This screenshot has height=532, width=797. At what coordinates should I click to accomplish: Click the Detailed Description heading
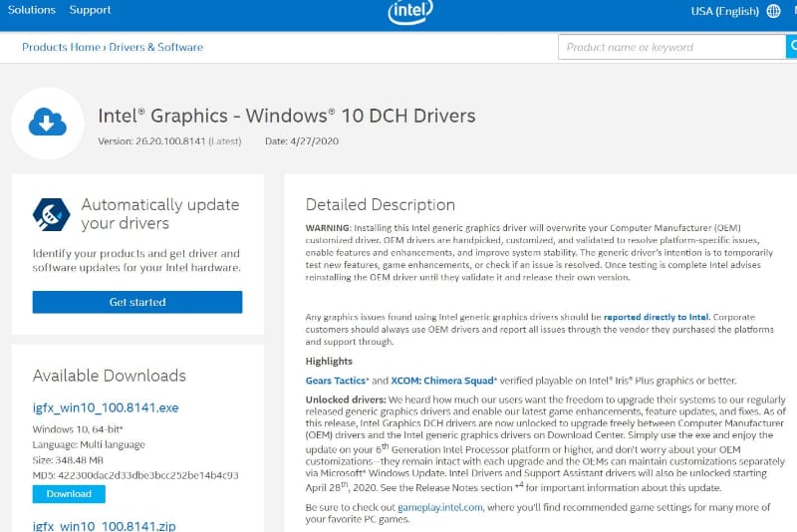(x=381, y=205)
